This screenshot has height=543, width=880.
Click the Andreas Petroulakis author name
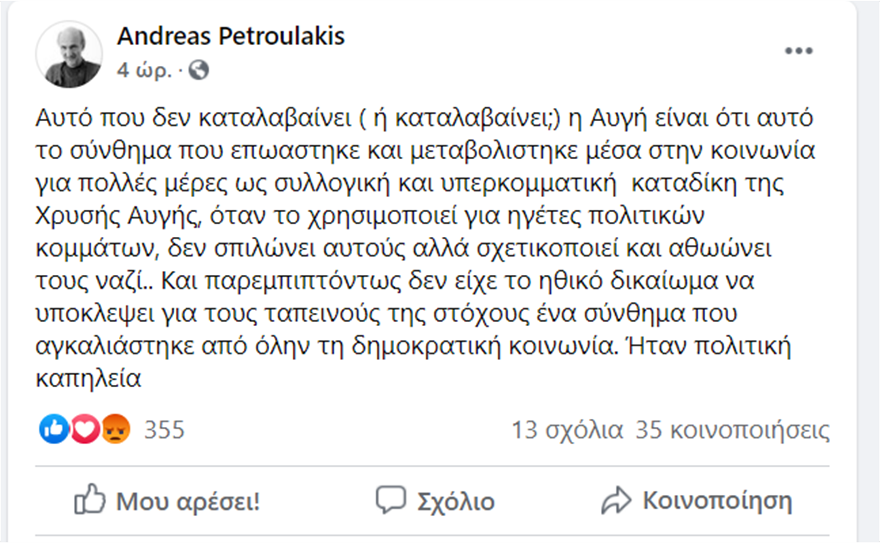pyautogui.click(x=231, y=36)
